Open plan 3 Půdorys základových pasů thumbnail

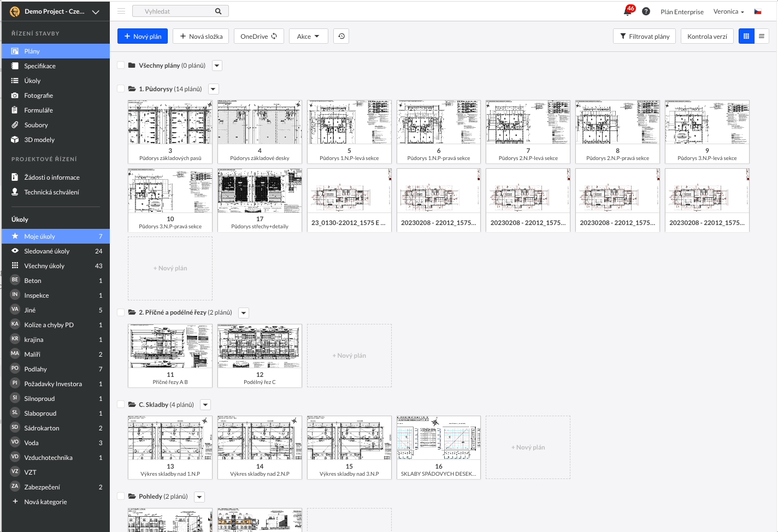point(170,132)
